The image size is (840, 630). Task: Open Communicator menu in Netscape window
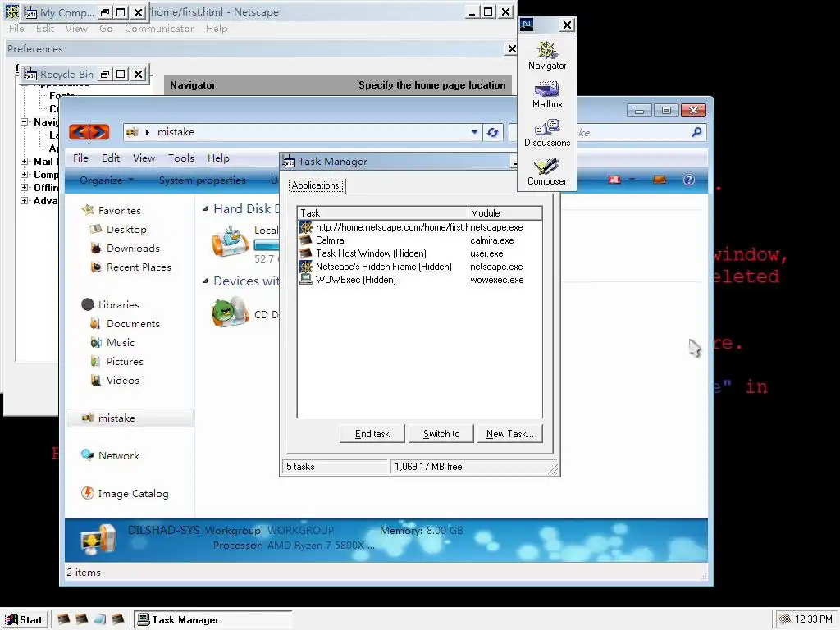click(159, 29)
